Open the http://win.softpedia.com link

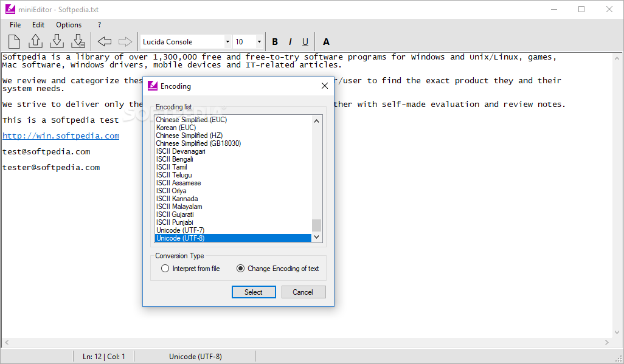tap(61, 136)
